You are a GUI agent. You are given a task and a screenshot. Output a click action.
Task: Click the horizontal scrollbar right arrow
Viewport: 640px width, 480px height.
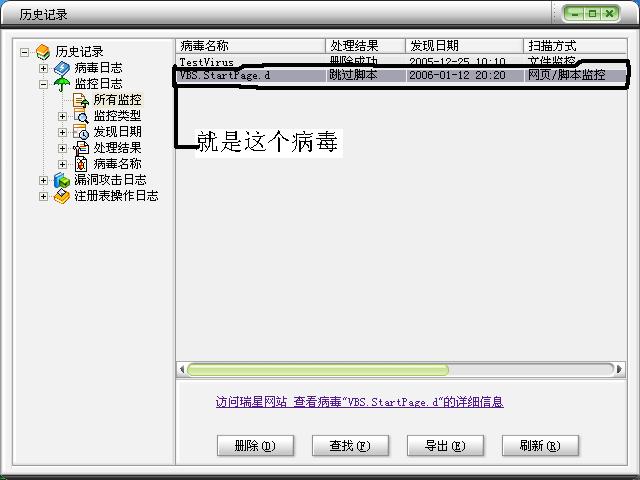[619, 369]
